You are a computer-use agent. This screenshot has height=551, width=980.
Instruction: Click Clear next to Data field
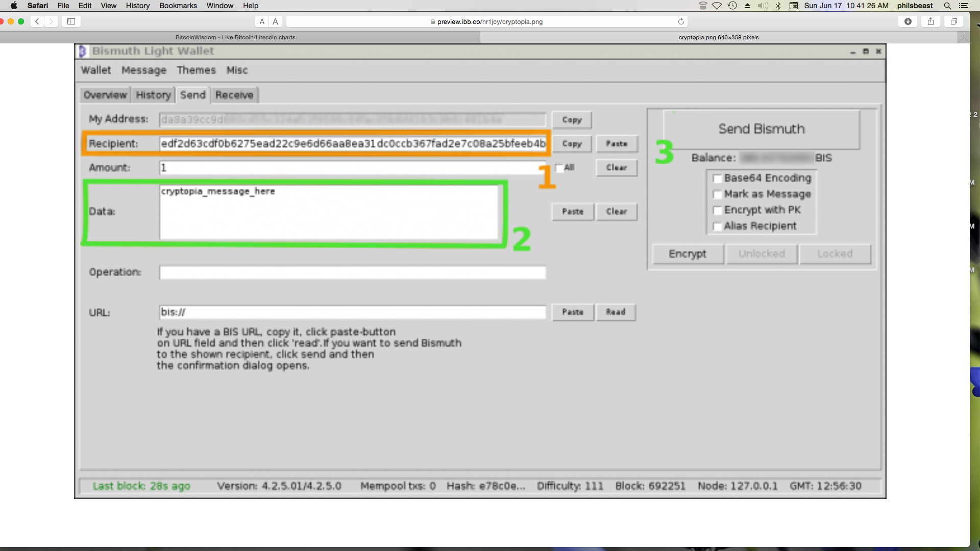617,212
